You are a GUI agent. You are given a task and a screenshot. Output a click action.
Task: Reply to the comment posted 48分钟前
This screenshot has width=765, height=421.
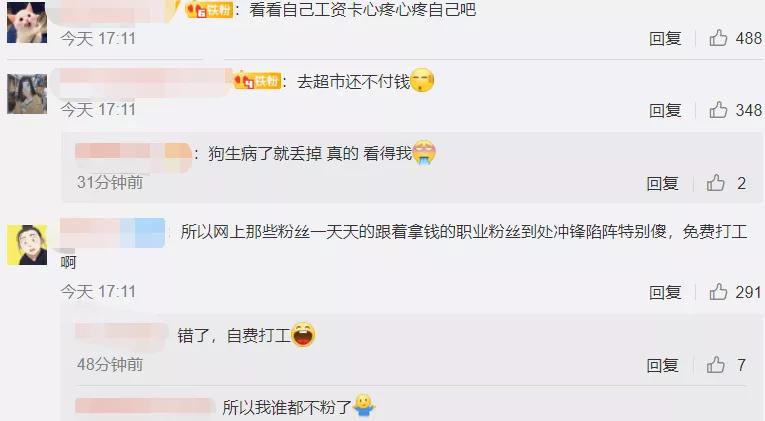(663, 365)
